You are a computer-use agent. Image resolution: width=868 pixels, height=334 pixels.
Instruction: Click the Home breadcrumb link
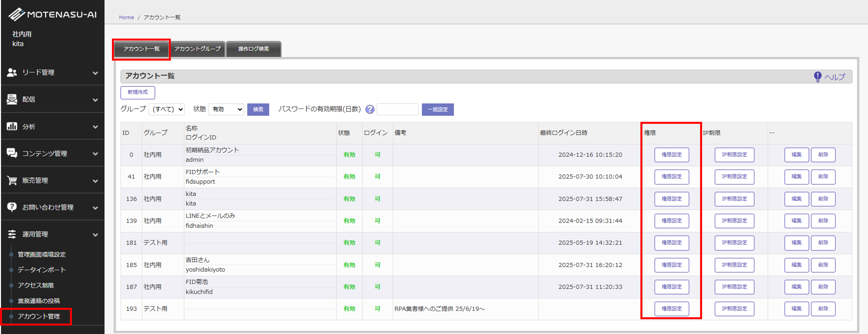click(126, 17)
